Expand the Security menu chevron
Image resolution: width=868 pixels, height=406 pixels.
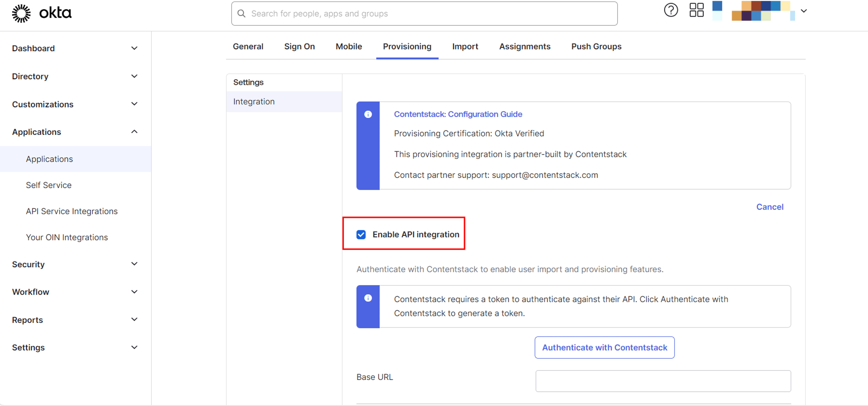(134, 264)
